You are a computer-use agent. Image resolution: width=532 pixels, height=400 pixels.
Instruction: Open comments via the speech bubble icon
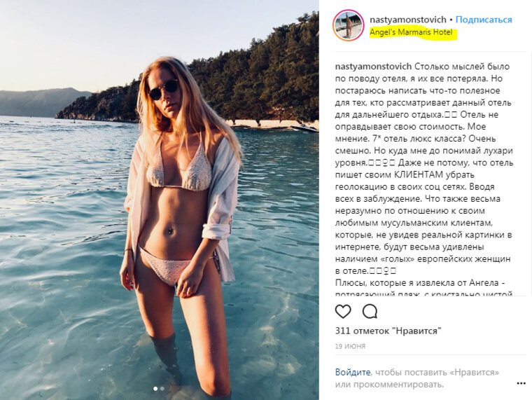click(x=370, y=311)
